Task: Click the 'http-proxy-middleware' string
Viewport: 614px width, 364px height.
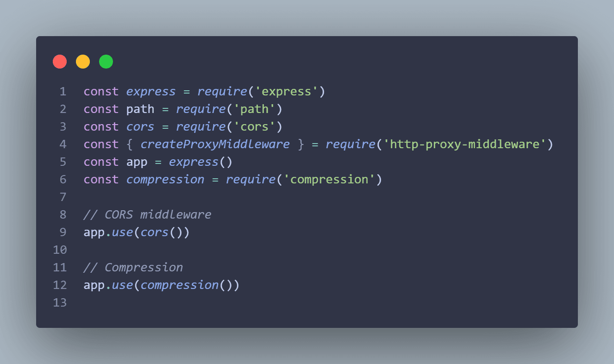Action: 465,144
